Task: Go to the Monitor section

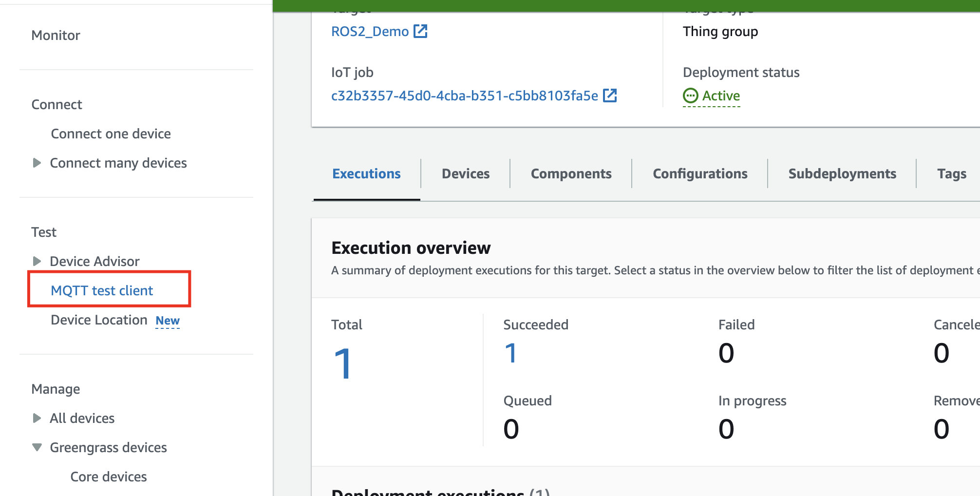Action: (56, 35)
